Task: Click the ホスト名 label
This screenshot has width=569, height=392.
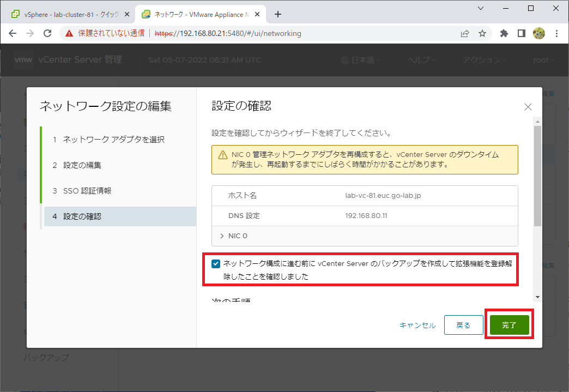Action: pyautogui.click(x=243, y=196)
